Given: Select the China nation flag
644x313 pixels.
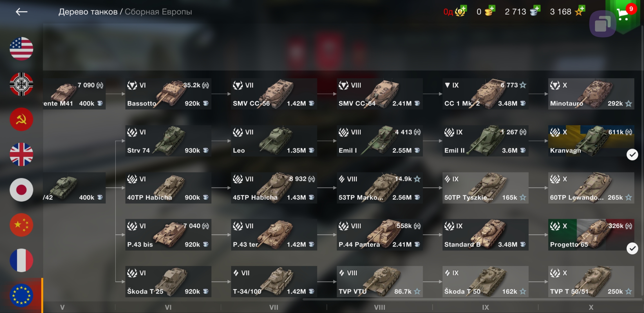Looking at the screenshot, I should (x=21, y=225).
